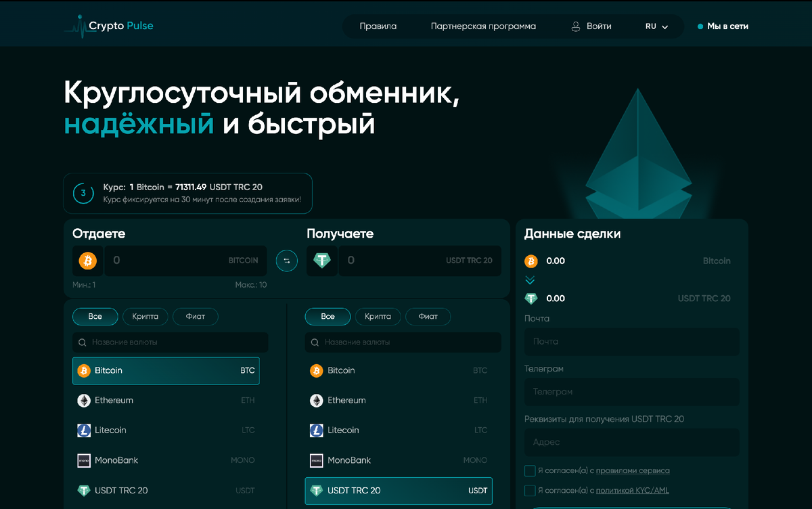Click the swap currencies arrows icon
This screenshot has height=509, width=812.
pos(287,261)
